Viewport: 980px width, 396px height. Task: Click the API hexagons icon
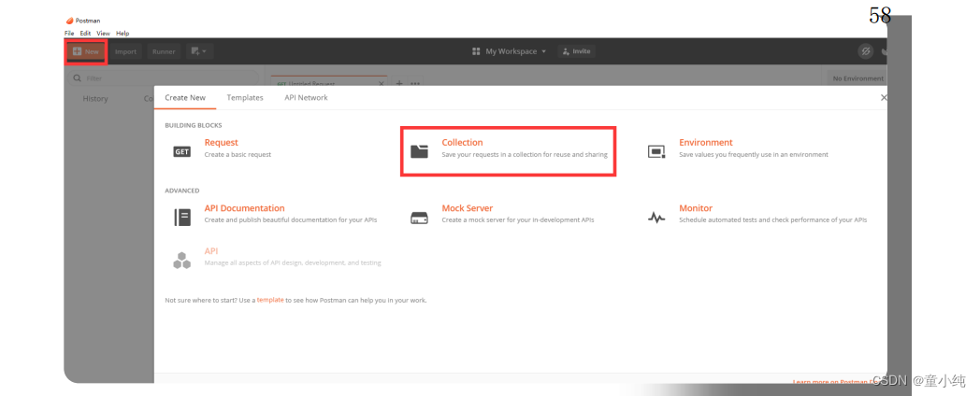181,261
